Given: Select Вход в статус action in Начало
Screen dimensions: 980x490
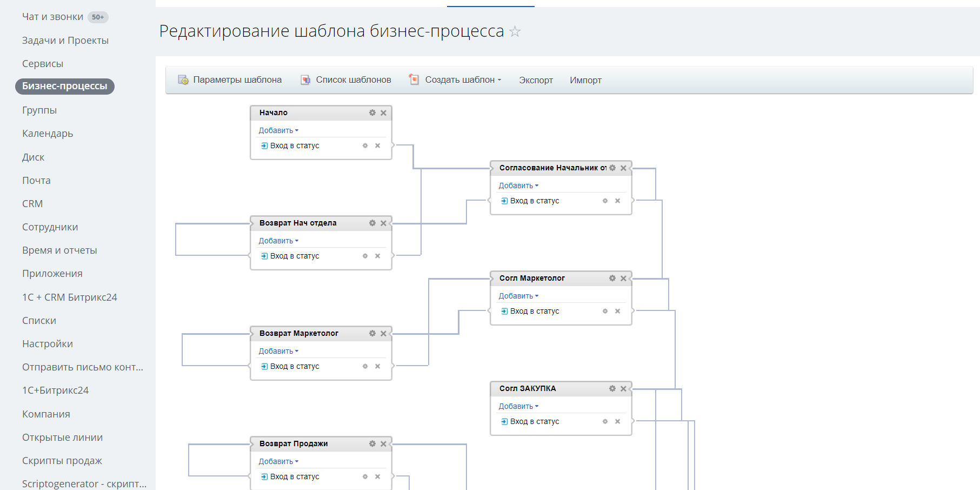Looking at the screenshot, I should (295, 145).
